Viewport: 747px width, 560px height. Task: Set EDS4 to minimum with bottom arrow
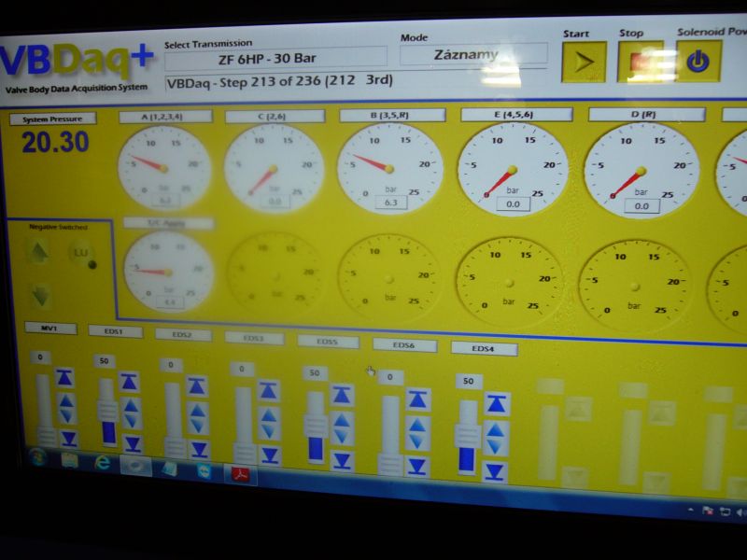pyautogui.click(x=495, y=472)
